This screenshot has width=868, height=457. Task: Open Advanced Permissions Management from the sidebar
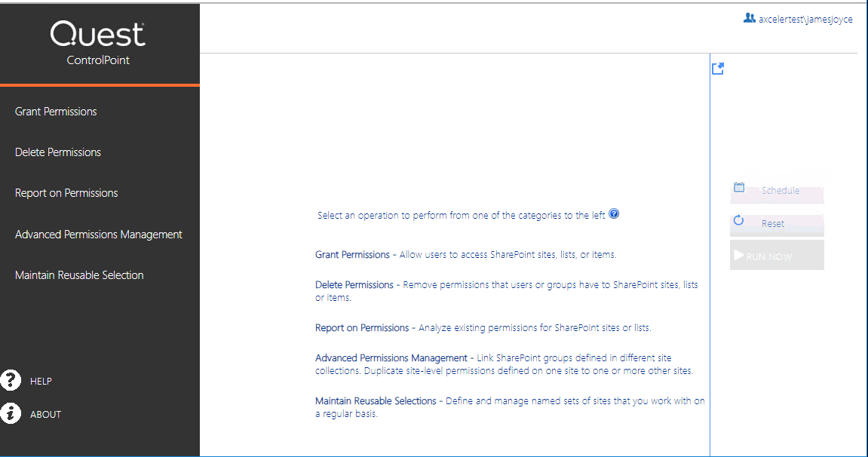coord(98,234)
